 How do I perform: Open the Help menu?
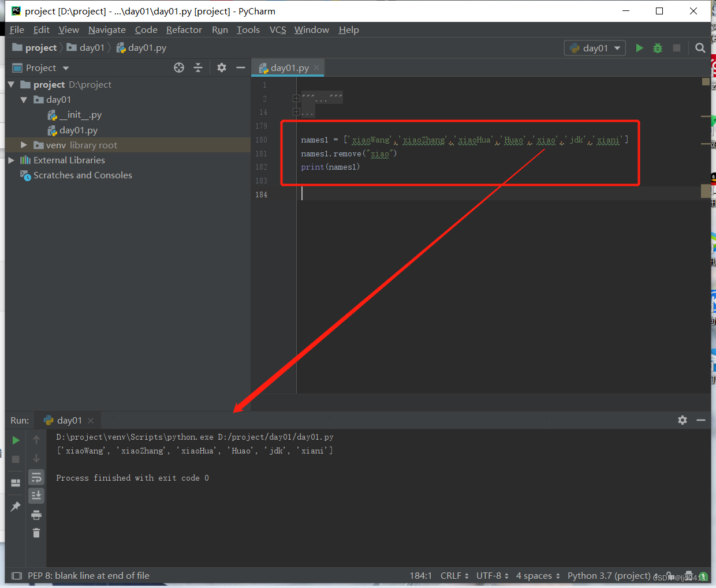pyautogui.click(x=349, y=29)
